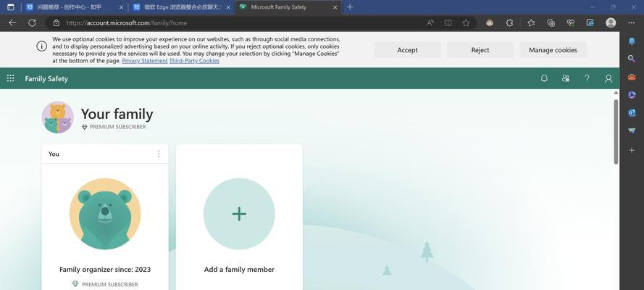This screenshot has width=644, height=290.
Task: Reject optional cookies
Action: 480,50
